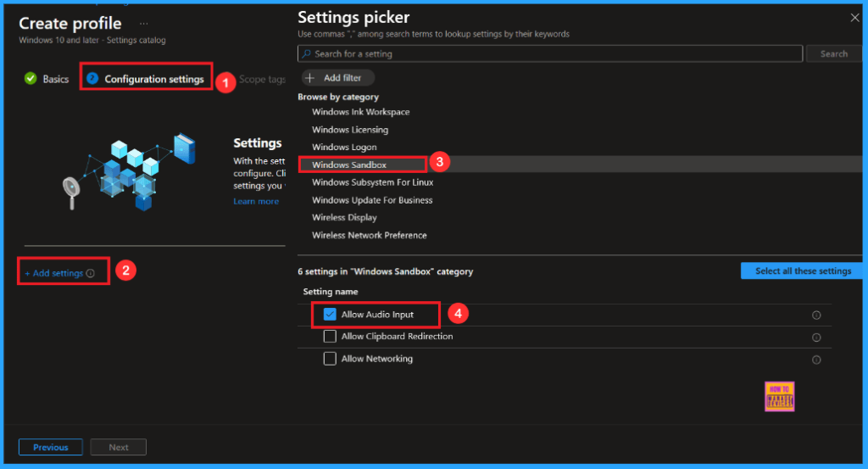
Task: Click the ellipsis next to Create profile
Action: point(143,24)
